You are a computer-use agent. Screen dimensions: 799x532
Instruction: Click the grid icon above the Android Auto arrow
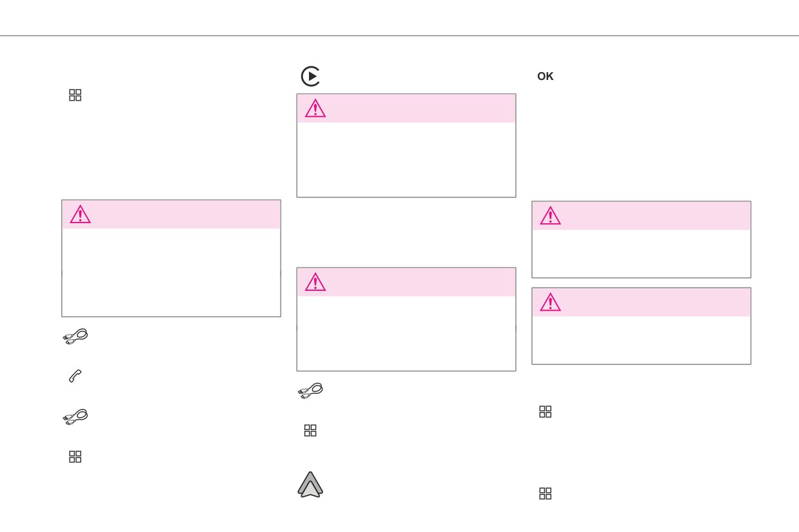[x=310, y=430]
